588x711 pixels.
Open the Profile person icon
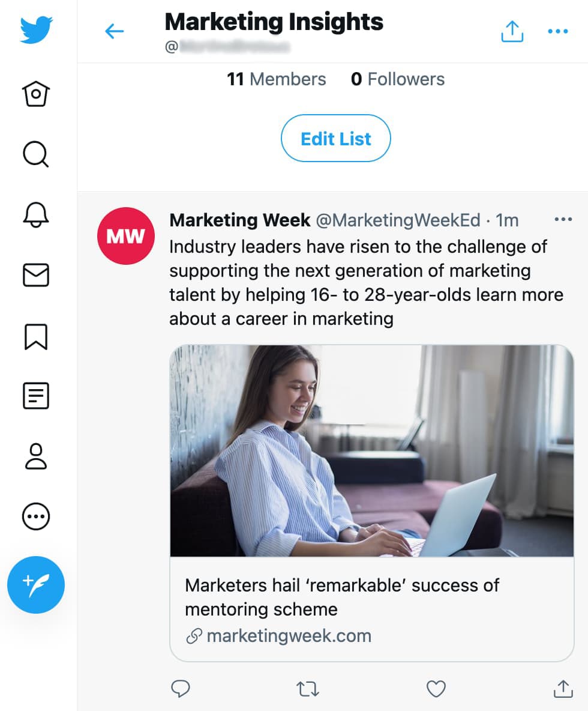click(x=36, y=456)
